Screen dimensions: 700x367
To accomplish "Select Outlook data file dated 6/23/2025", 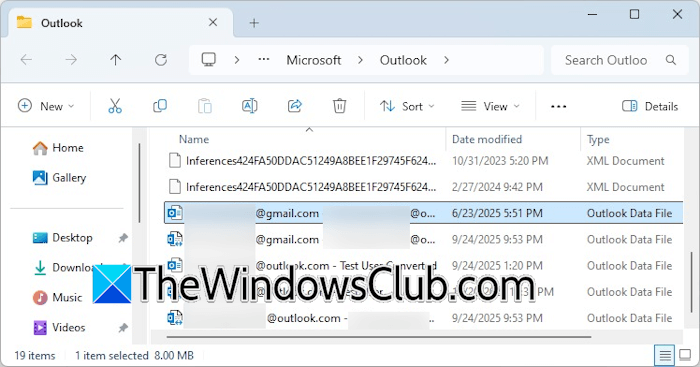I will [x=423, y=213].
